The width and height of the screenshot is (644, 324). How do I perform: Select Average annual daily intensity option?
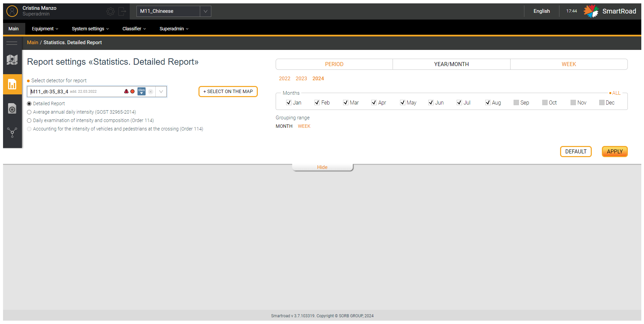tap(29, 112)
